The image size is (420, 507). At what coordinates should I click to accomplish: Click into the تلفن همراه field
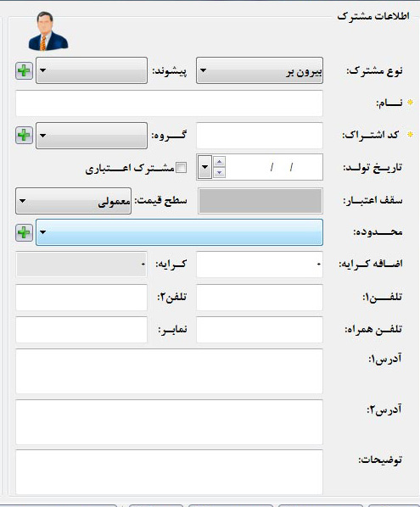click(260, 330)
